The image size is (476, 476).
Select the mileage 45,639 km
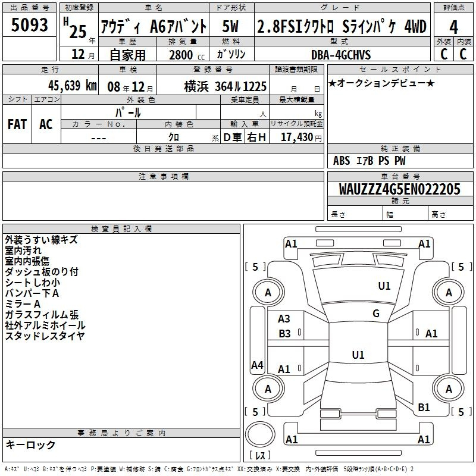tap(72, 86)
